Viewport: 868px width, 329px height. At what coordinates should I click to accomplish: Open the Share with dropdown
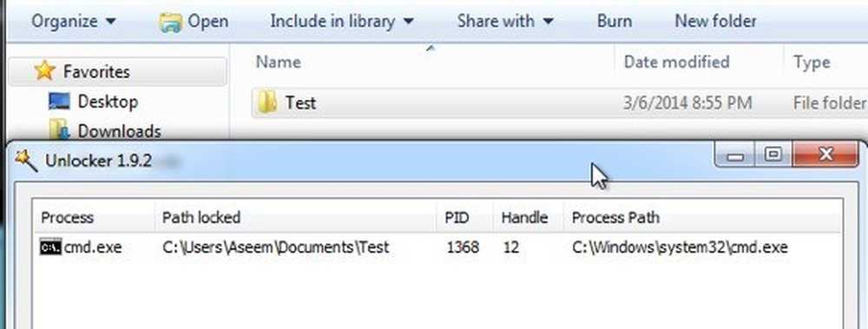[x=505, y=22]
